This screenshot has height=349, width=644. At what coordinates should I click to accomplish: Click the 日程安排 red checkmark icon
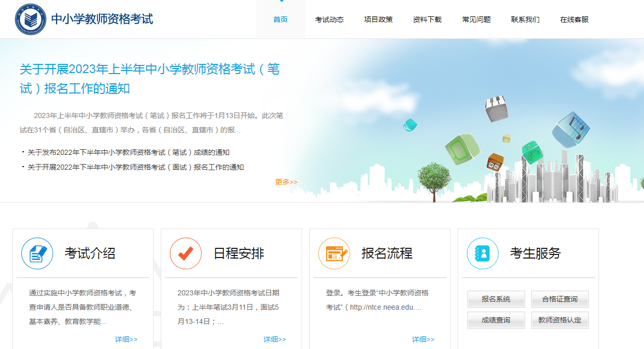coord(186,253)
